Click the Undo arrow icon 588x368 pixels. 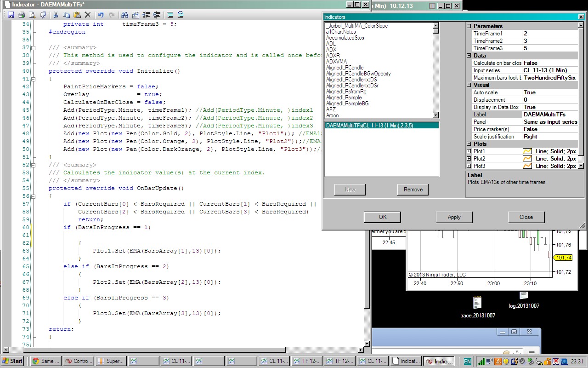[101, 15]
